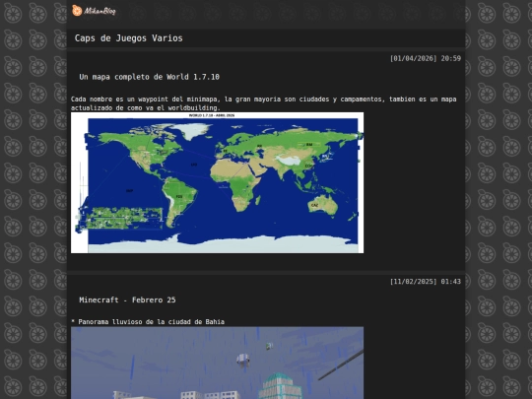Click caption 'Panorama lluvioso de la ciudad de Bahia'
Screen dimensions: 532x399
pyautogui.click(x=152, y=321)
